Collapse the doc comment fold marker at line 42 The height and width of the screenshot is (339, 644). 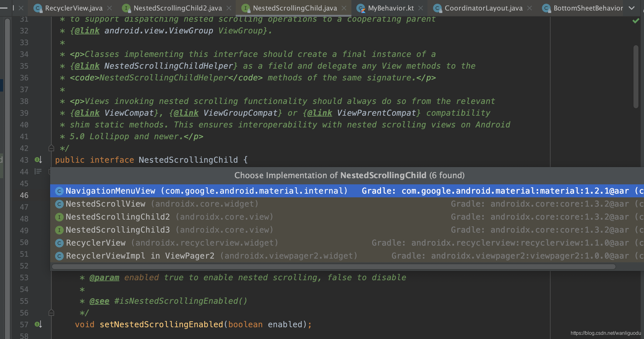coord(51,148)
